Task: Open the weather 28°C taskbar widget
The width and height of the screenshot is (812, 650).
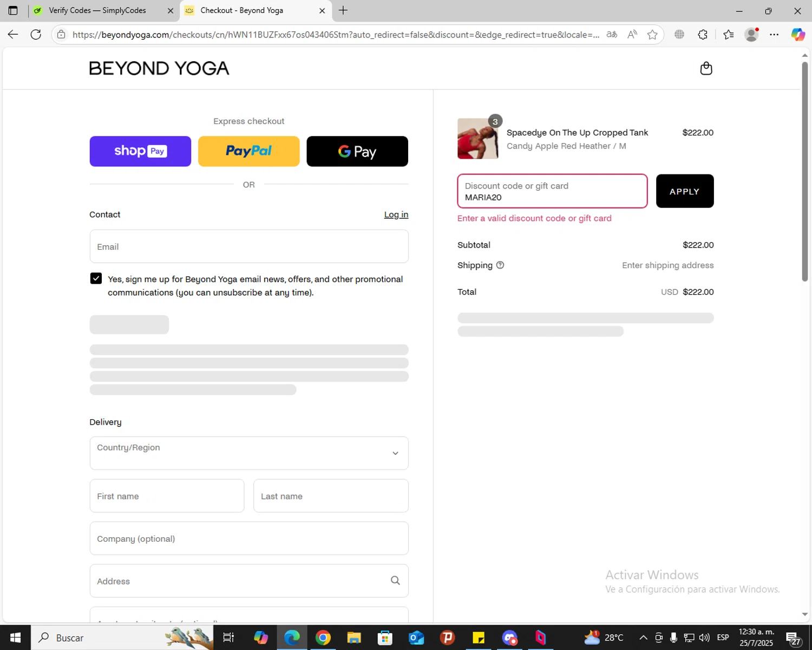Action: 604,638
